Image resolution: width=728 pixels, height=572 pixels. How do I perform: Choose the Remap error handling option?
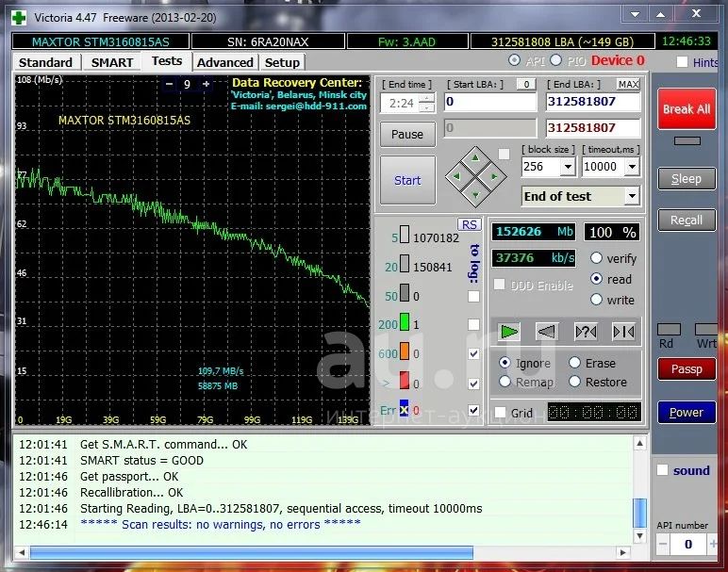click(505, 383)
